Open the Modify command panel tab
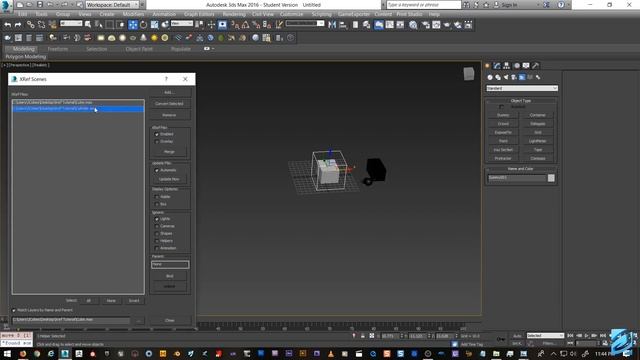Screen dimensions: 640x360 click(x=497, y=66)
